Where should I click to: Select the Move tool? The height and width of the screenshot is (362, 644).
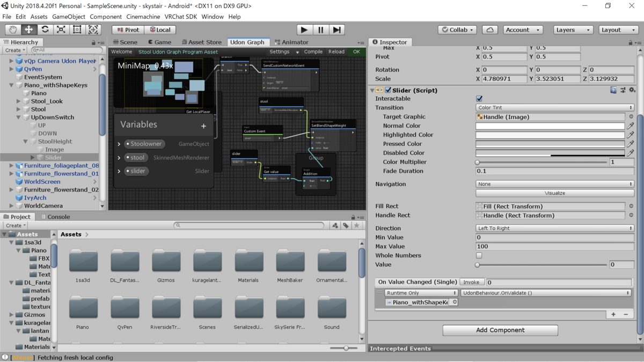(29, 29)
